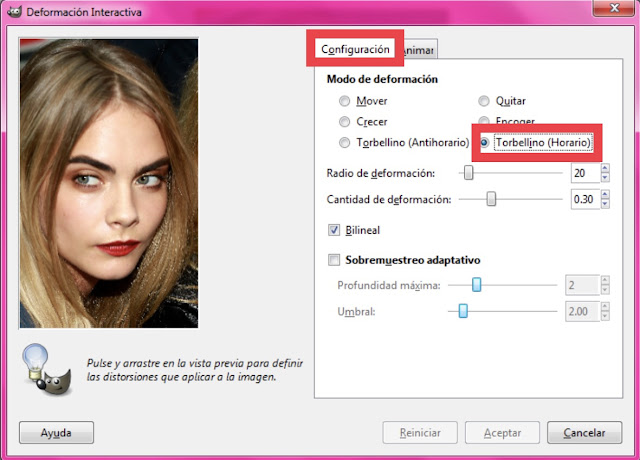Select Torbellino (Horario) radio button
Image resolution: width=640 pixels, height=460 pixels.
point(484,142)
